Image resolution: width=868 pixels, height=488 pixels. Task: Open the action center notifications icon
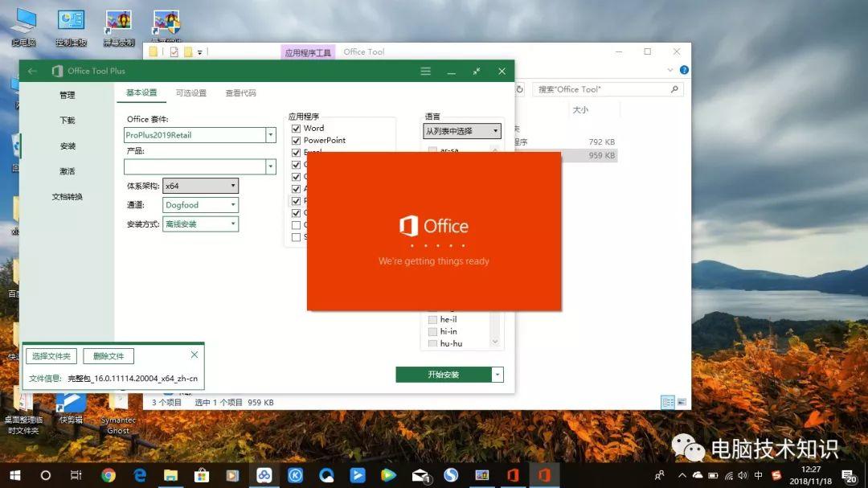click(849, 475)
